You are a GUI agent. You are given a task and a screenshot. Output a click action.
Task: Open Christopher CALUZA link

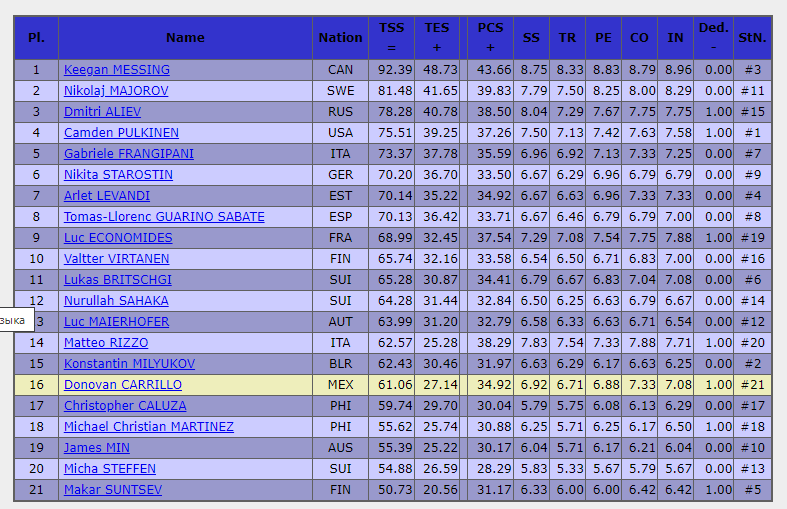click(125, 406)
